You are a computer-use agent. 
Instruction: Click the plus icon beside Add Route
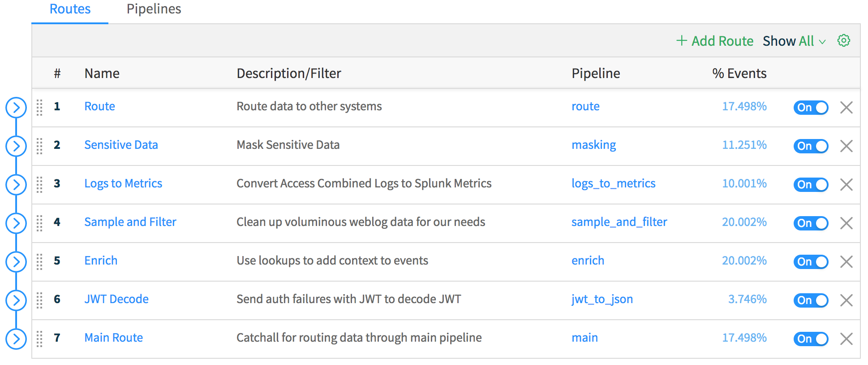pos(681,41)
